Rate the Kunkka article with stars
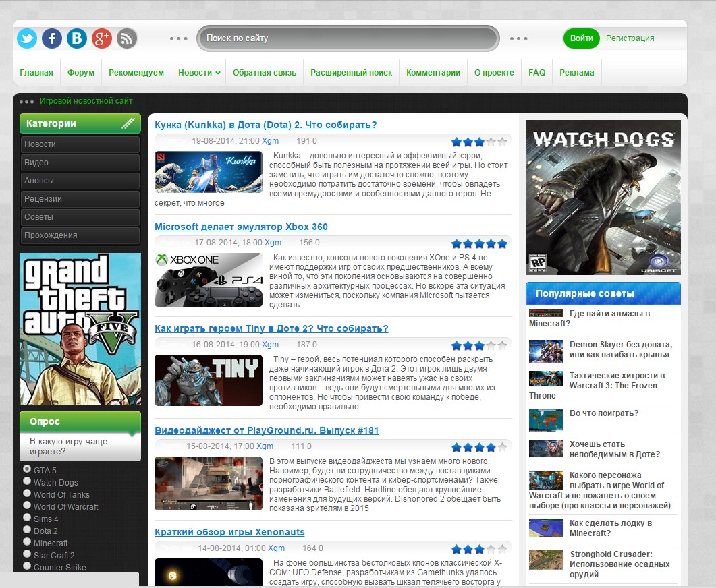 (x=479, y=142)
